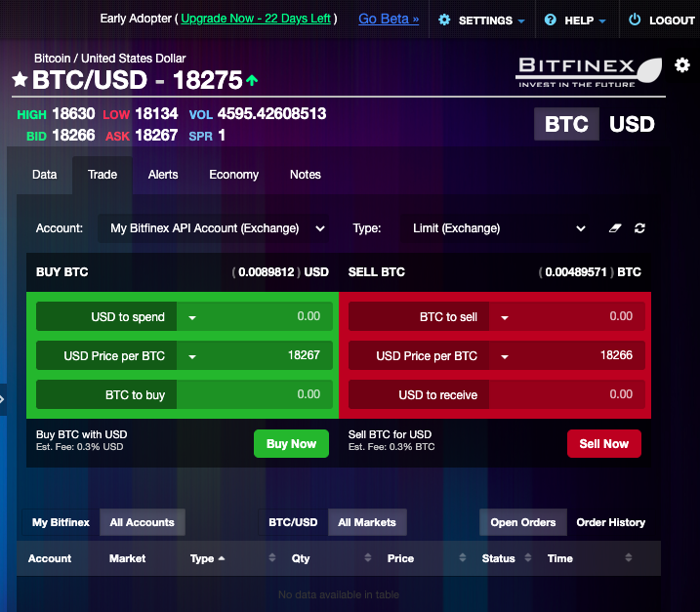Show Open Orders list
The height and width of the screenshot is (612, 700).
[x=522, y=522]
